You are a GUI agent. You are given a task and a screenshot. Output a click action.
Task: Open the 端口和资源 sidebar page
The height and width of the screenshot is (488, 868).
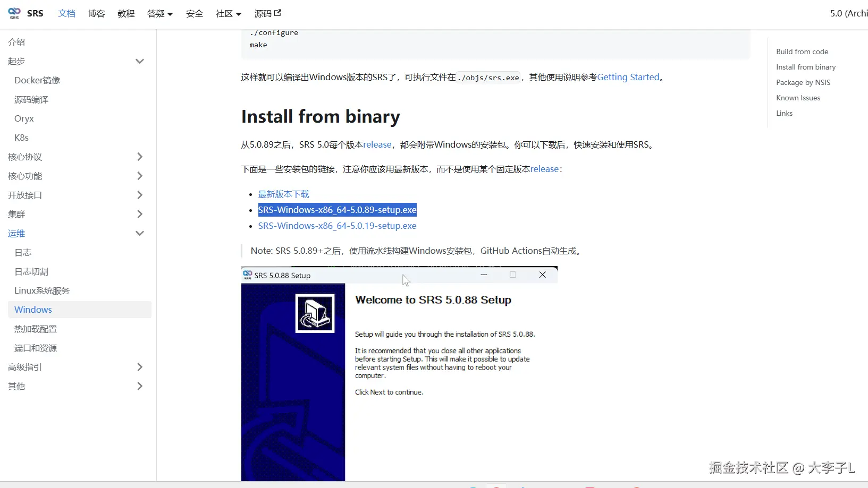(x=36, y=348)
